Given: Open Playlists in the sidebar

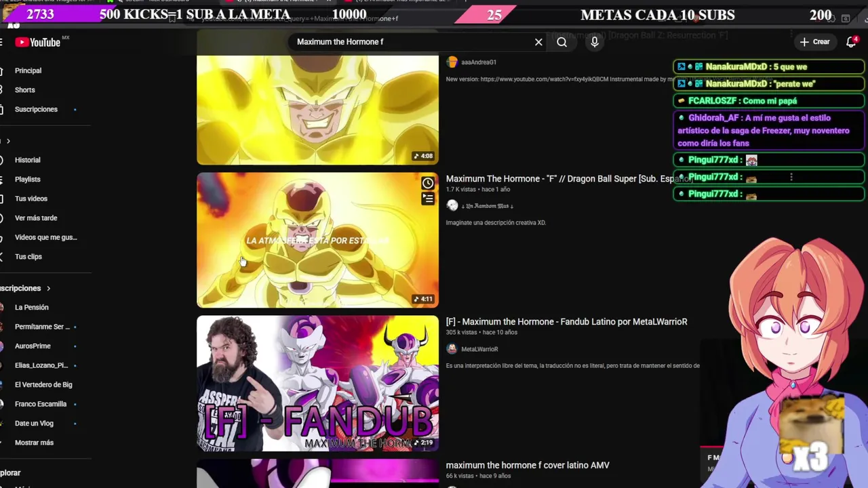Looking at the screenshot, I should coord(28,179).
